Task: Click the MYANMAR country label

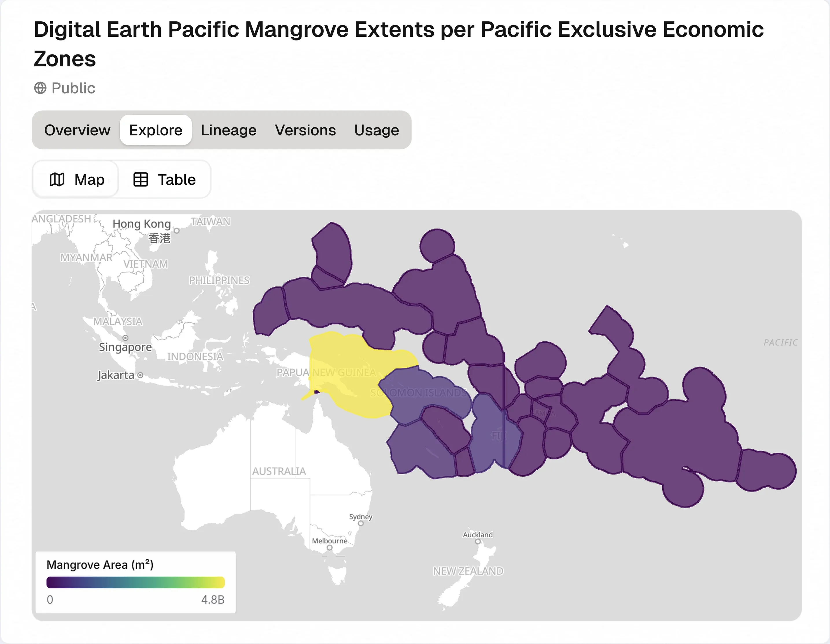Action: 86,258
